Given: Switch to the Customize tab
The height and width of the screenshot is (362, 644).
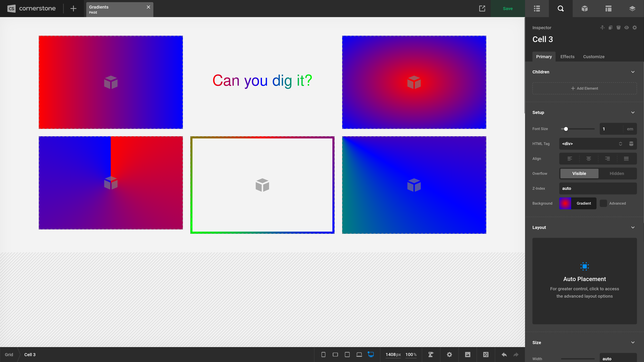Looking at the screenshot, I should coord(593,56).
